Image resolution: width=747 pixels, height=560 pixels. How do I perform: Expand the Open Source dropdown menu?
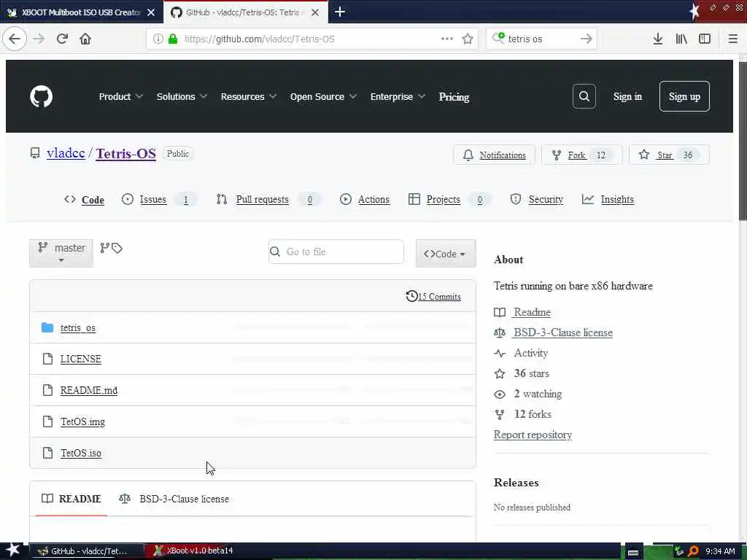[323, 97]
